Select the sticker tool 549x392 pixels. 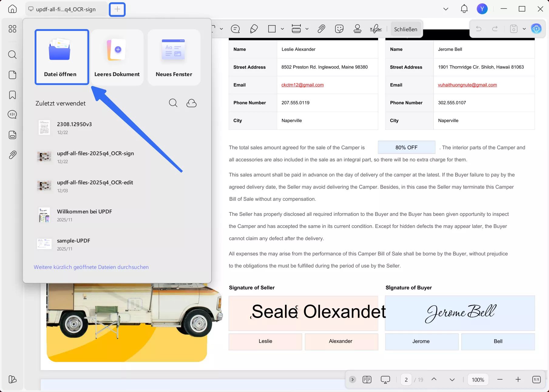pos(339,29)
